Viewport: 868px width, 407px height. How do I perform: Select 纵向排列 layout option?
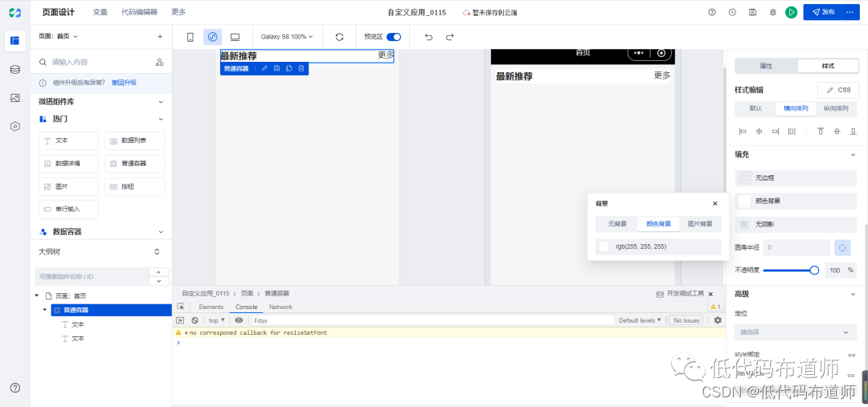coord(836,108)
